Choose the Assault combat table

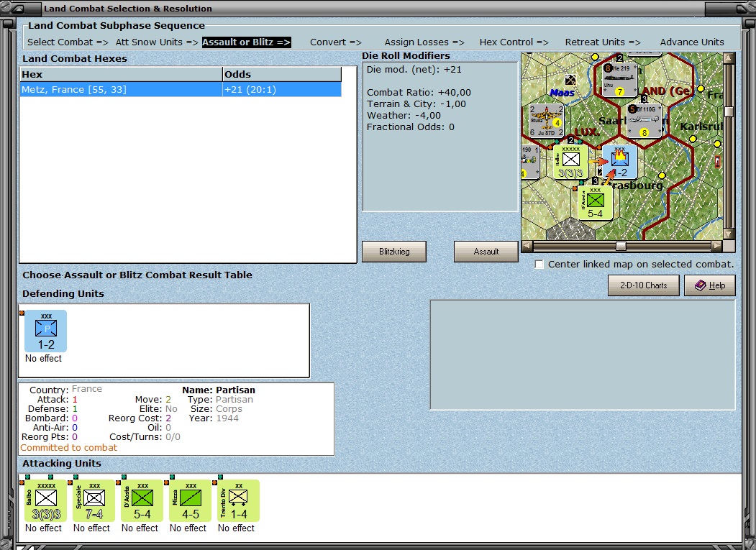pyautogui.click(x=486, y=252)
